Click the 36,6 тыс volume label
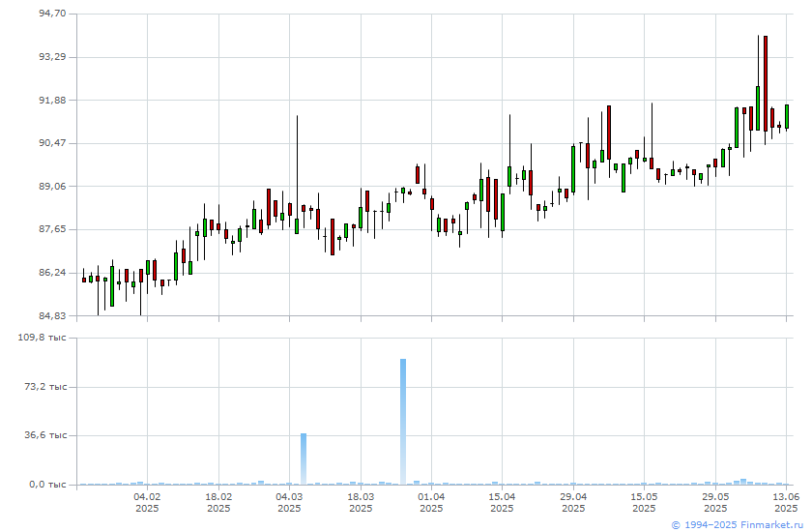Viewport: 812px width, 532px height. point(45,435)
